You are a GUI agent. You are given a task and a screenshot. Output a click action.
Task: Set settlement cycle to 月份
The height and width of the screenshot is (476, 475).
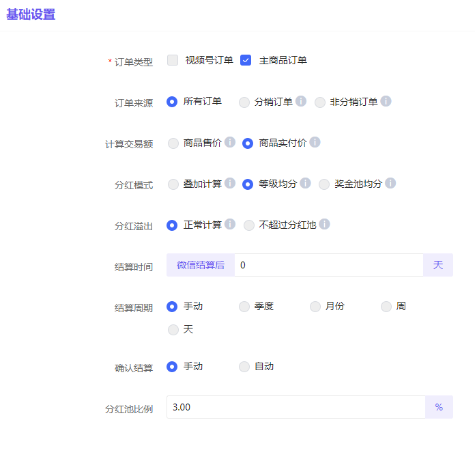tap(315, 307)
